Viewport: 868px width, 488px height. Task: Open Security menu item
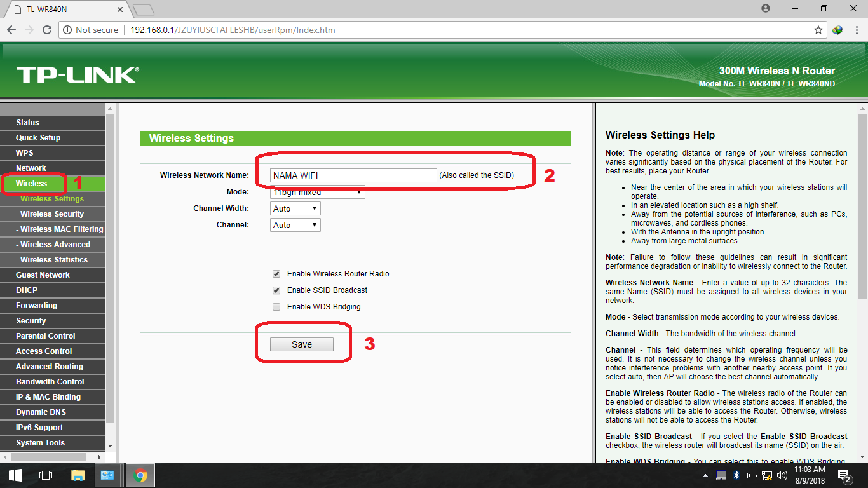pos(52,321)
